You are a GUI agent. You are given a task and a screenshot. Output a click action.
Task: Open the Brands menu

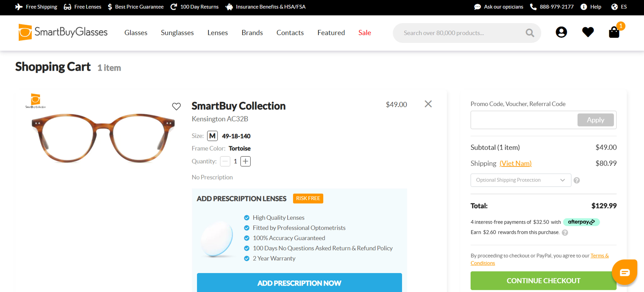(x=252, y=33)
